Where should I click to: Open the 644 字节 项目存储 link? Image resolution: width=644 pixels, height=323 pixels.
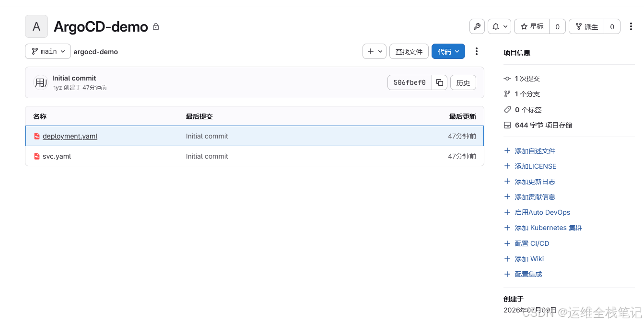click(544, 125)
